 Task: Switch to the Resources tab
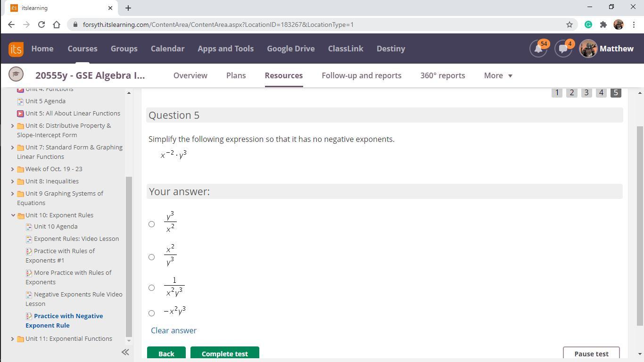284,75
